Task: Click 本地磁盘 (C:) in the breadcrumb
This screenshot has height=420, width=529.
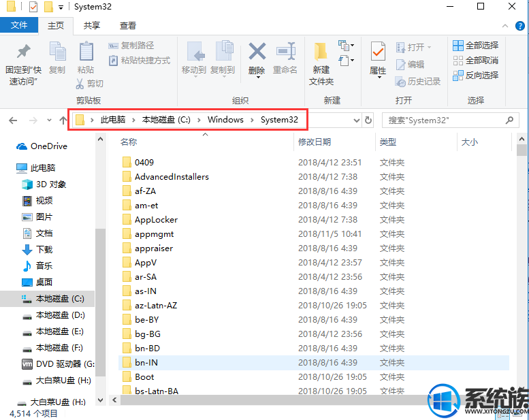Action: [166, 120]
